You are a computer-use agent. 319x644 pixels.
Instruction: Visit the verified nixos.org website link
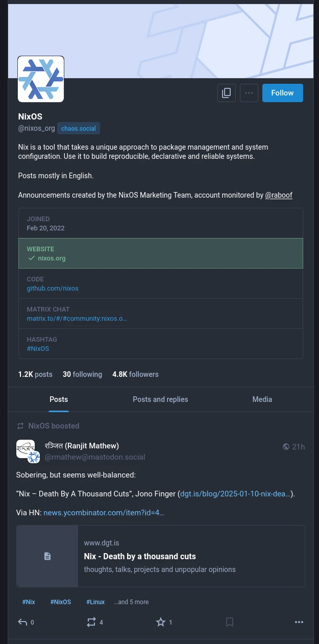point(52,258)
